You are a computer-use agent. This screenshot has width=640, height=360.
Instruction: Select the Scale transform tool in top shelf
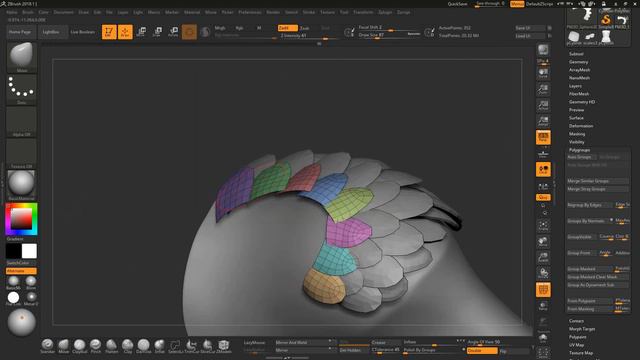click(x=157, y=32)
